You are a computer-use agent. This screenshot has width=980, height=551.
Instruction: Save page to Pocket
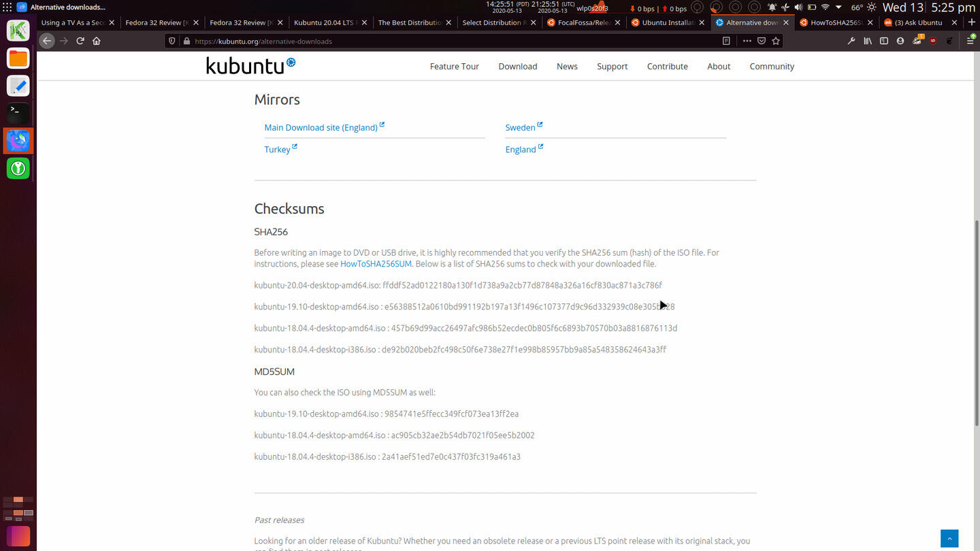pyautogui.click(x=762, y=41)
